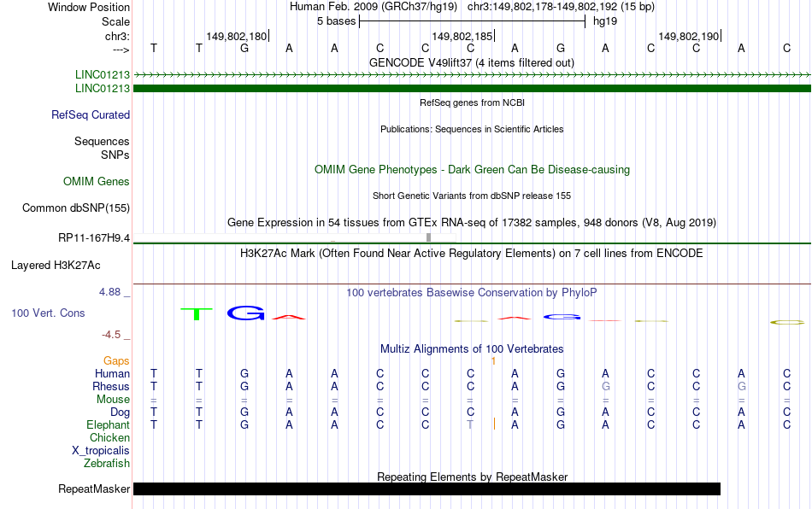The height and width of the screenshot is (509, 812).
Task: Click the Scale label
Action: [115, 21]
